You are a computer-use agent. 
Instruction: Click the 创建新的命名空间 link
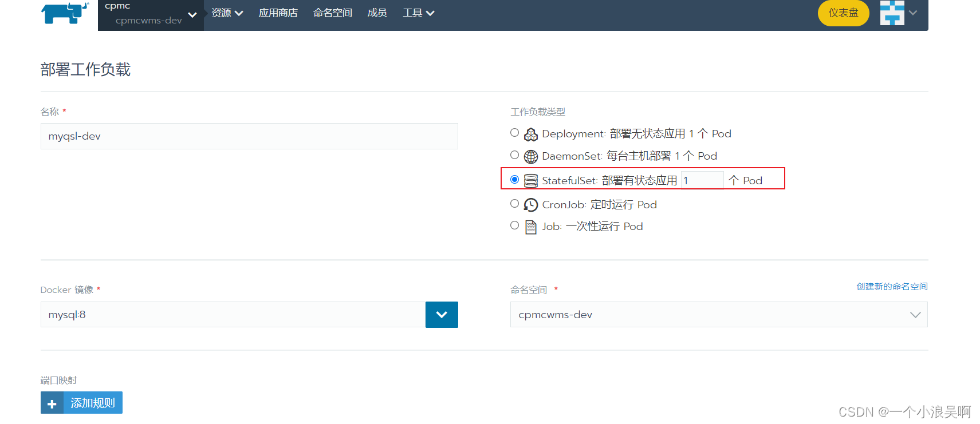click(892, 286)
